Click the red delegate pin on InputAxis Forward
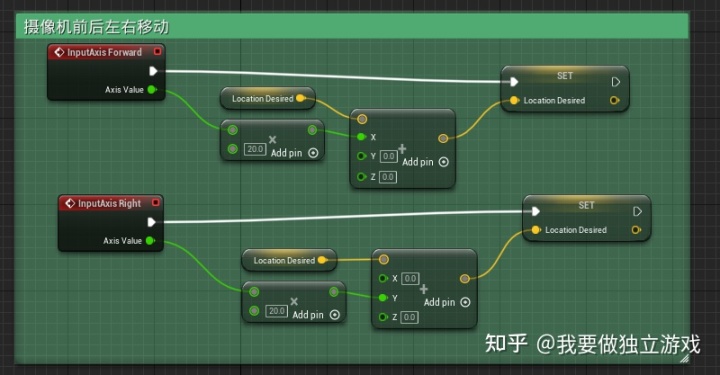The width and height of the screenshot is (720, 375). [x=158, y=51]
